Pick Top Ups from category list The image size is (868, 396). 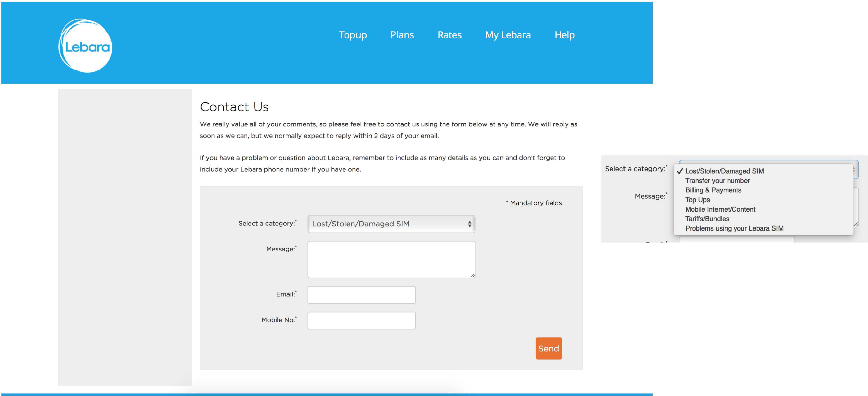click(x=697, y=200)
